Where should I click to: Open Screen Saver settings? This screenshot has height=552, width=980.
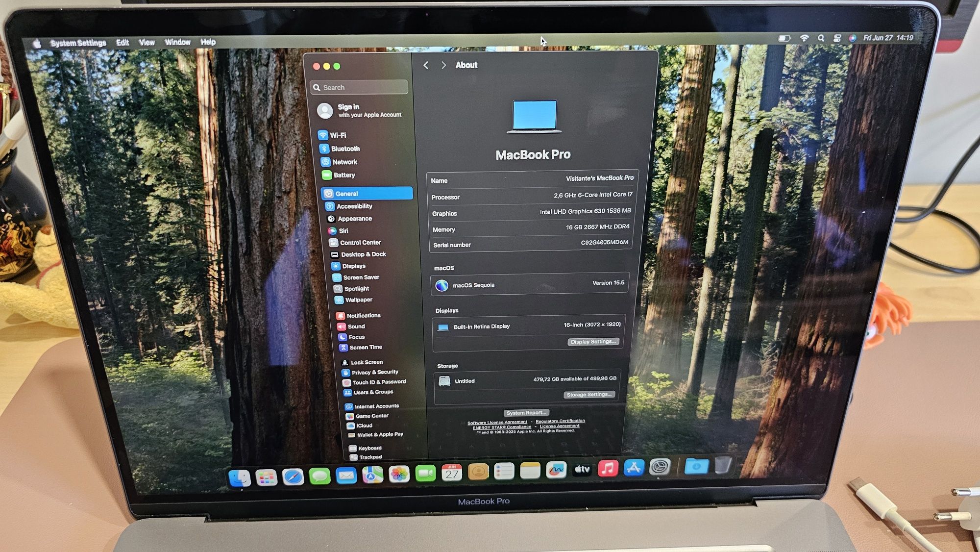click(356, 277)
